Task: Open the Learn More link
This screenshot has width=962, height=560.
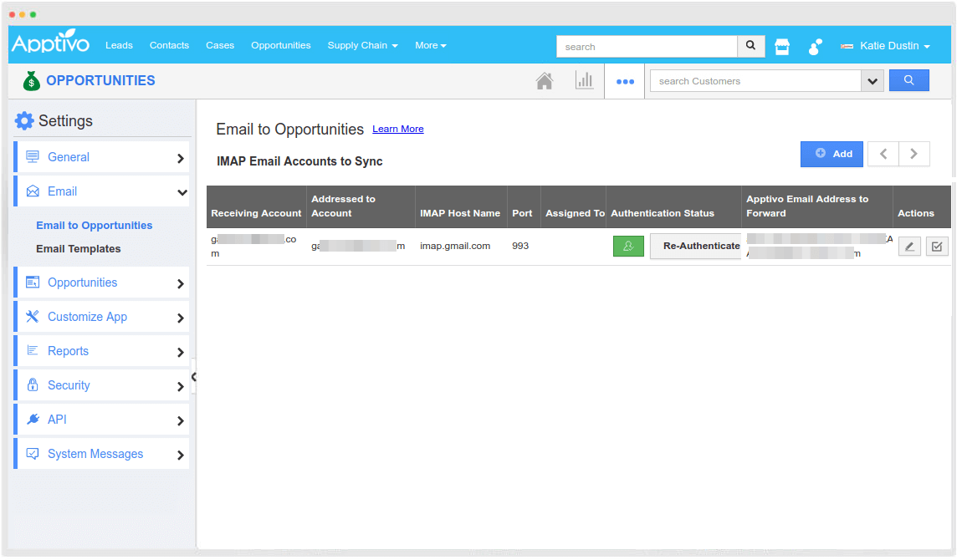Action: click(x=397, y=128)
